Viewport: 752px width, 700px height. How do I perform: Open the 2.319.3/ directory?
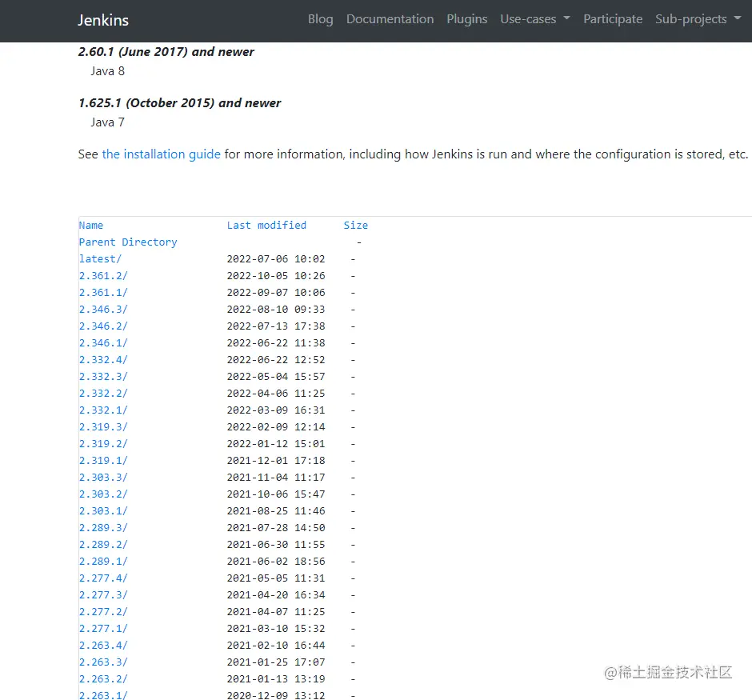pos(103,426)
